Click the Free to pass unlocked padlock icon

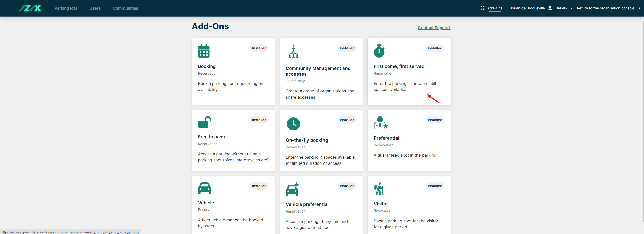tap(204, 122)
